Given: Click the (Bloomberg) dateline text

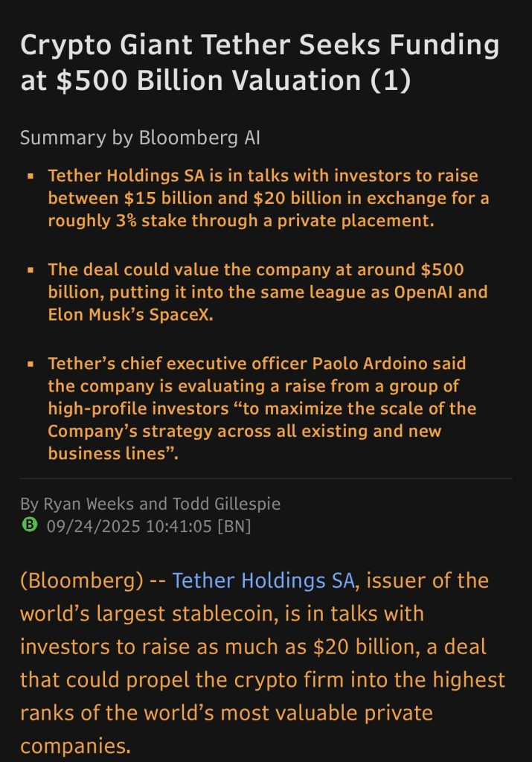Looking at the screenshot, I should coord(82,580).
